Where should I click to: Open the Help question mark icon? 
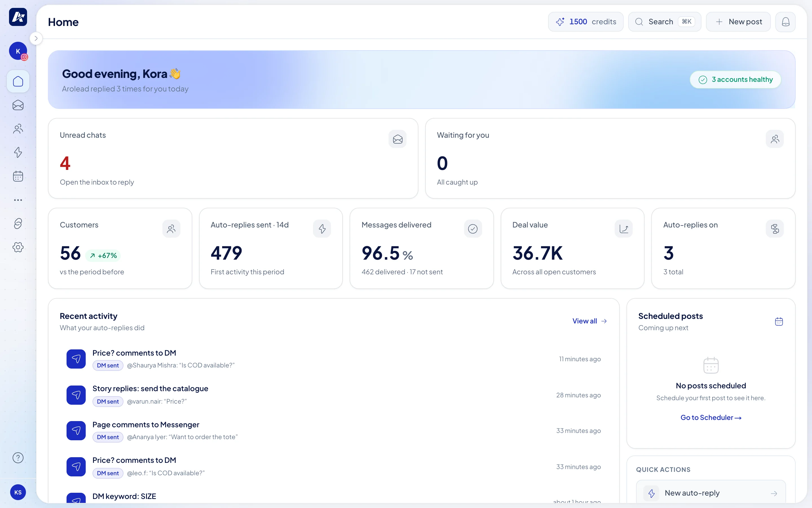pyautogui.click(x=18, y=457)
